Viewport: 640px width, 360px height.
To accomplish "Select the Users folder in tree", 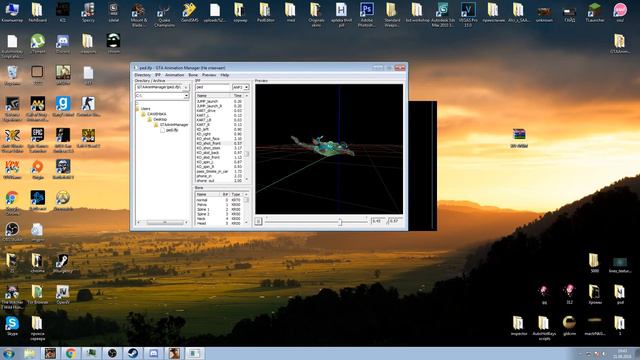I will (x=145, y=109).
